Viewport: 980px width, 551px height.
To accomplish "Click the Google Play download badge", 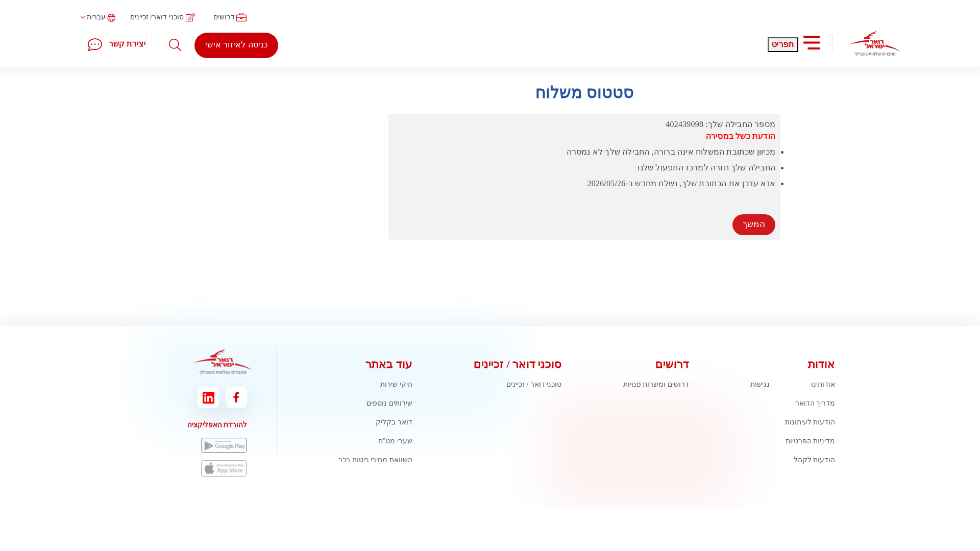I will click(224, 445).
